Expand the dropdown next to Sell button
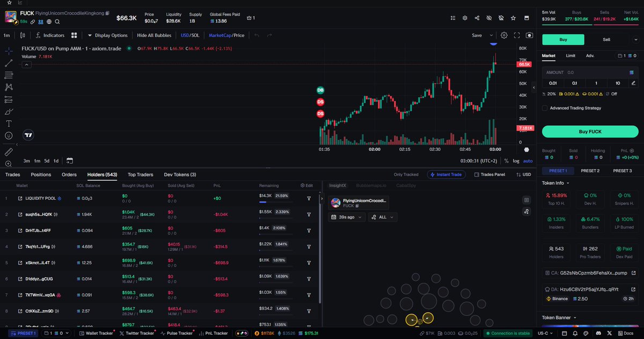The image size is (644, 339). [635, 39]
